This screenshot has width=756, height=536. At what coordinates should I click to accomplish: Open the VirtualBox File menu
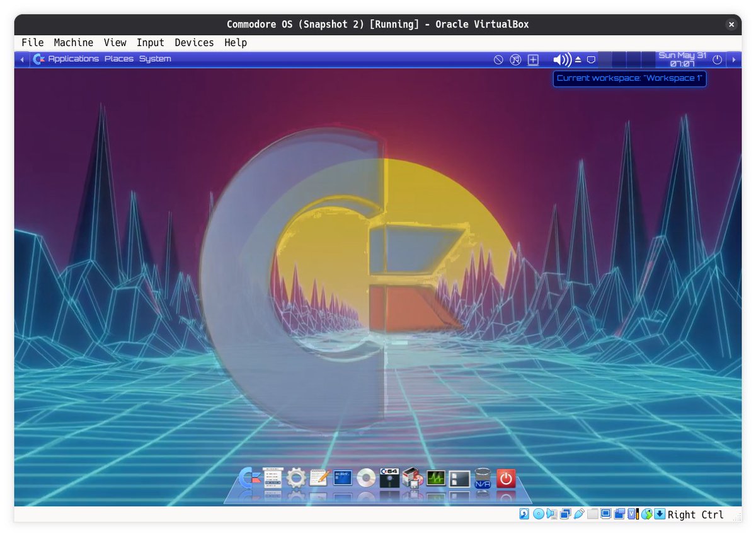click(x=33, y=43)
